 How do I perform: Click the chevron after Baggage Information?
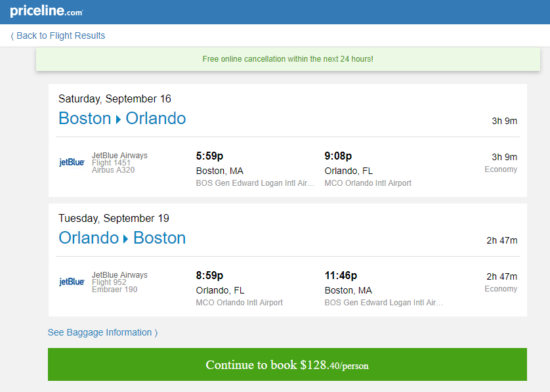coord(156,332)
